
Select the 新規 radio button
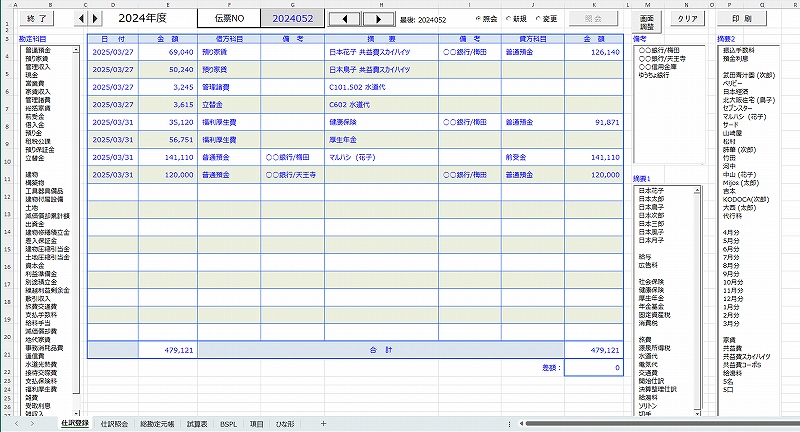click(508, 19)
